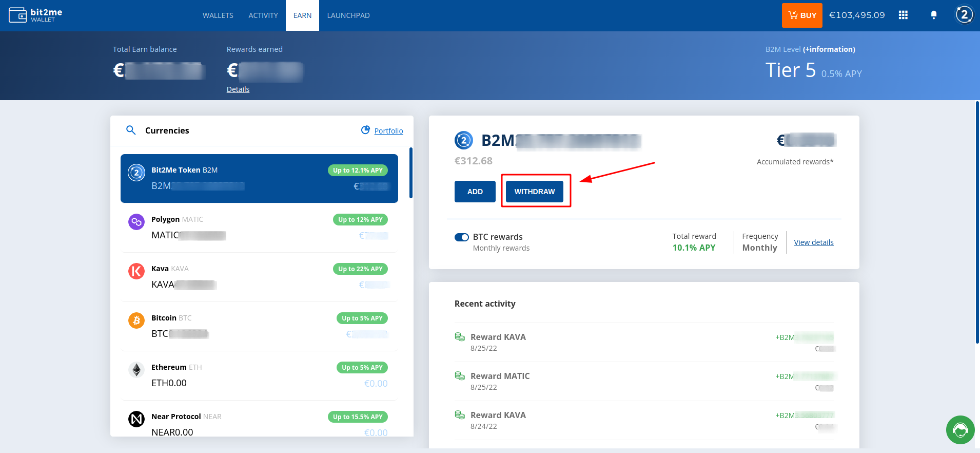Select the Bitcoin BTC currency row
980x453 pixels.
[x=259, y=326]
